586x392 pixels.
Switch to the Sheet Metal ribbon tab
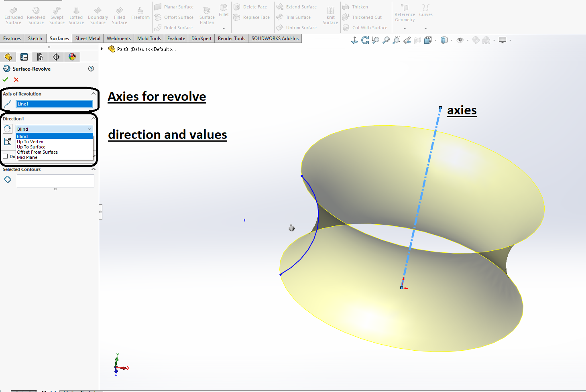point(87,38)
